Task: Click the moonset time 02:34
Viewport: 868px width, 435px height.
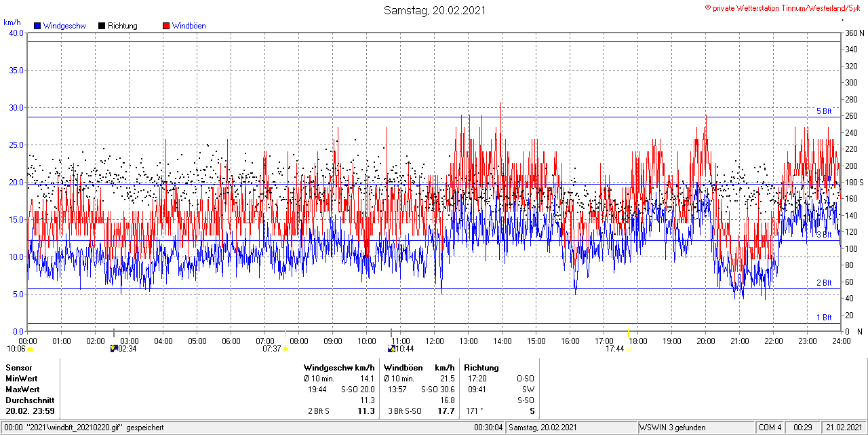Action: pos(128,349)
